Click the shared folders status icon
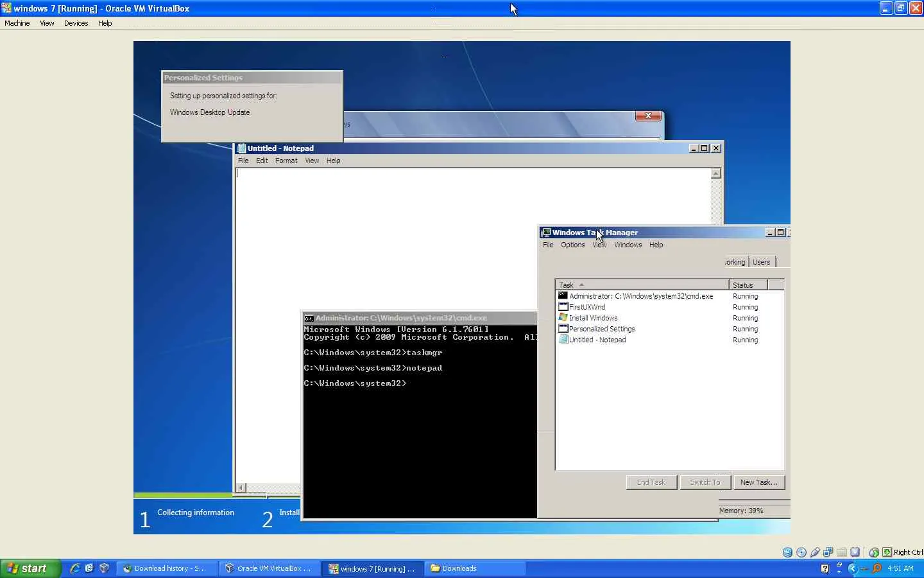This screenshot has width=924, height=578. pyautogui.click(x=842, y=552)
